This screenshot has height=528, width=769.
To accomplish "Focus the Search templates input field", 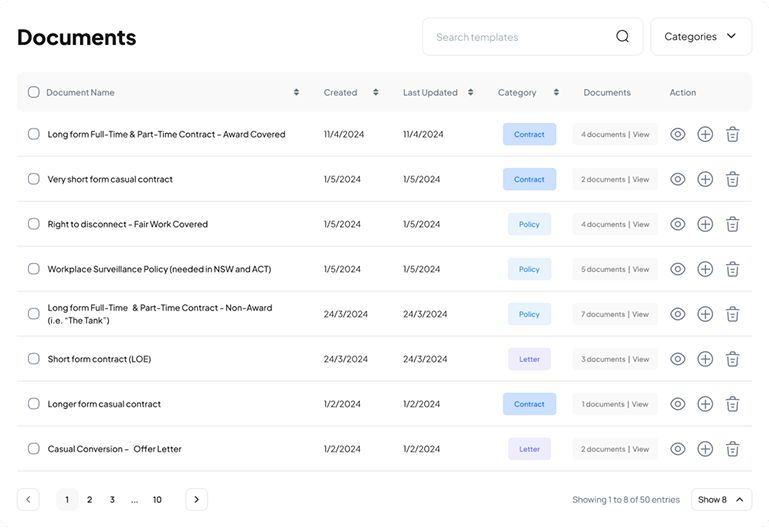I will 515,37.
